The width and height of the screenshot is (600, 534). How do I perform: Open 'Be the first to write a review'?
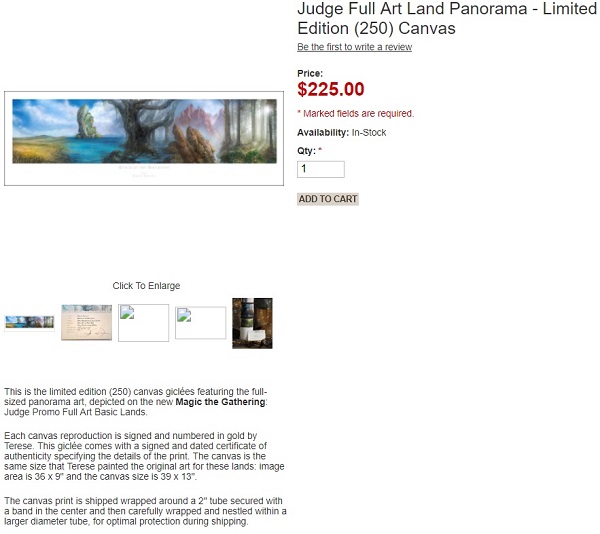[x=354, y=47]
